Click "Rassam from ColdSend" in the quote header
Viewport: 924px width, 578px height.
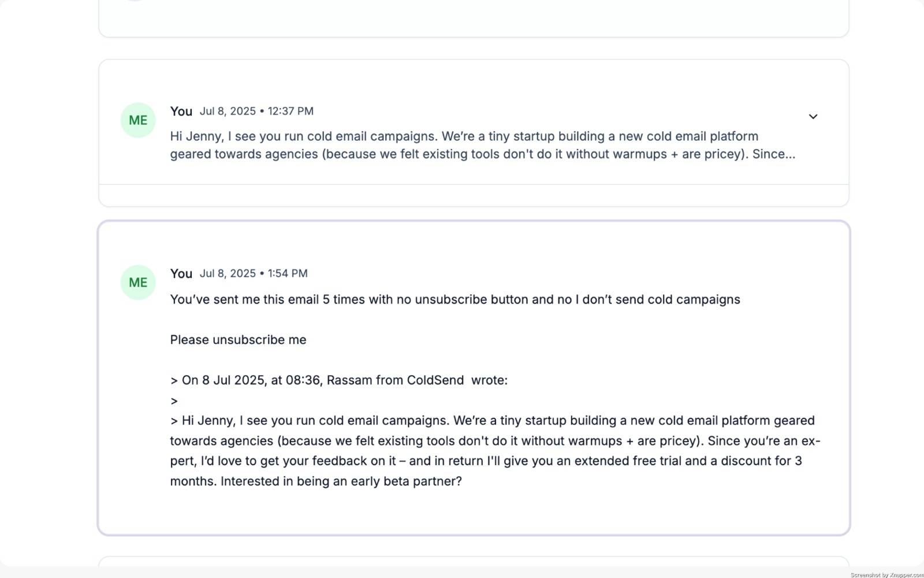click(x=395, y=380)
